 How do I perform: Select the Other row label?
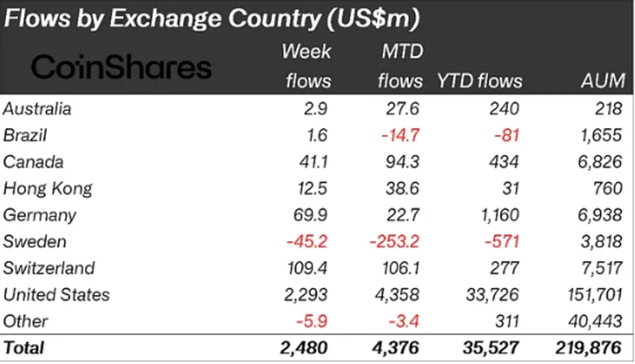point(25,321)
